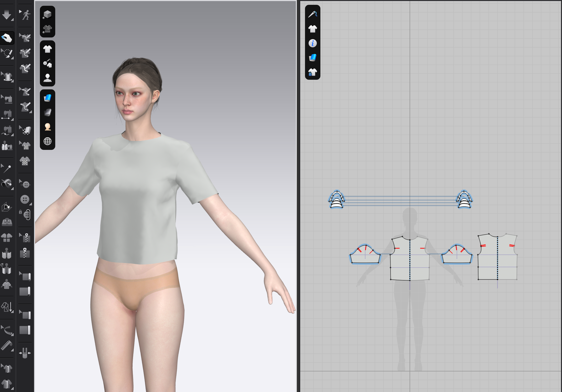Viewport: 562px width, 392px height.
Task: Toggle garment visibility in 3D window
Action: pyautogui.click(x=47, y=49)
